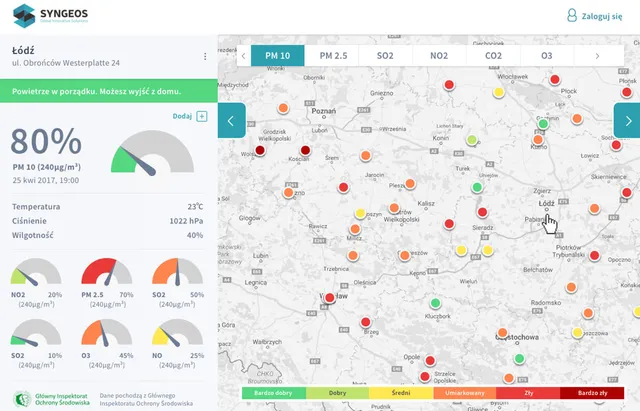
Task: Click the NO2 20% gauge
Action: [36, 271]
